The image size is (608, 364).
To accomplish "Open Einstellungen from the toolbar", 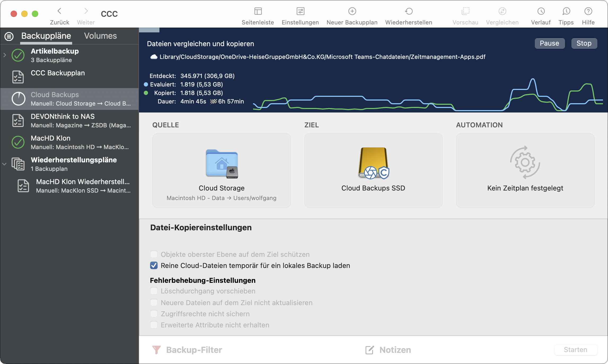I will (x=300, y=11).
